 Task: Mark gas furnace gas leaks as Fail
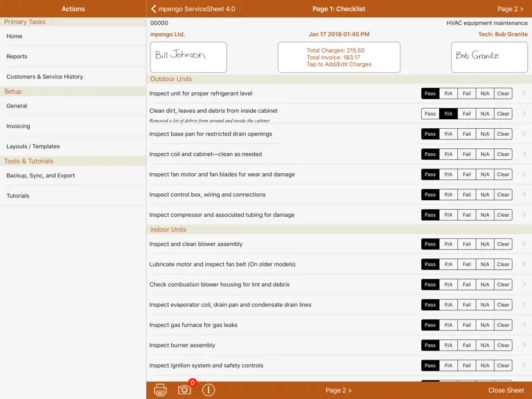(x=466, y=325)
